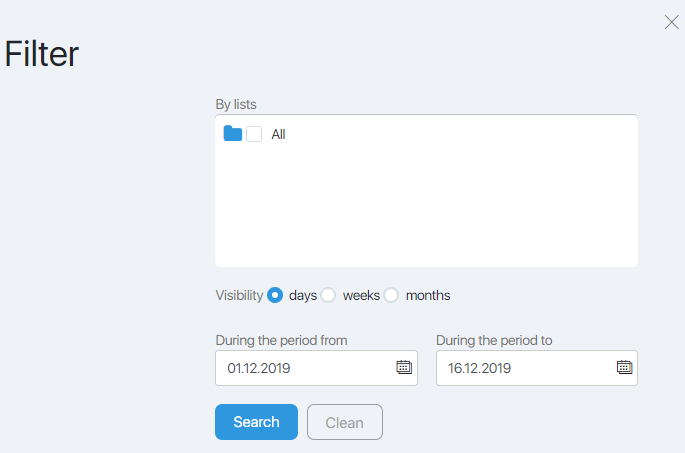Click the 'weeks' text label
The image size is (685, 453).
[x=361, y=296]
